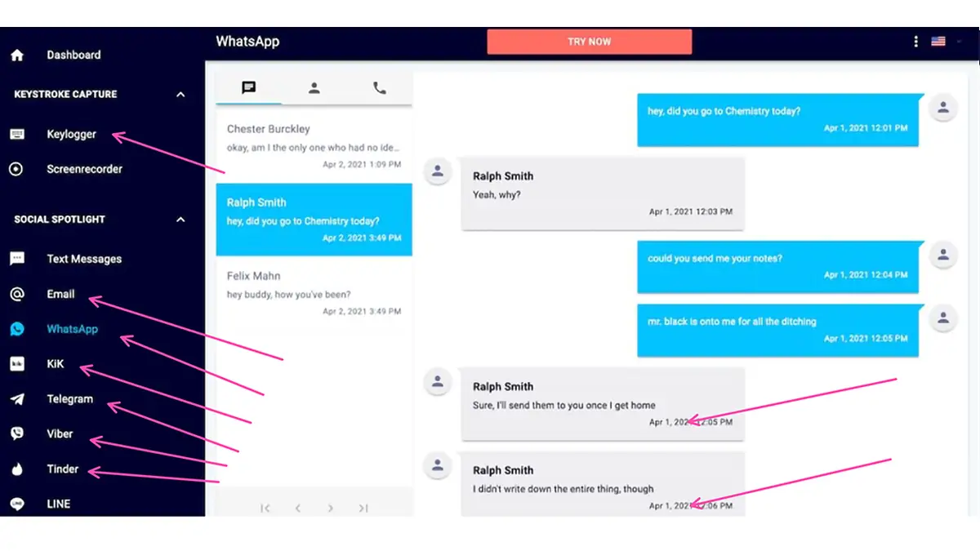Click the KEYSTROKE CAPTURE section heading
The height and width of the screenshot is (551, 980).
(65, 95)
